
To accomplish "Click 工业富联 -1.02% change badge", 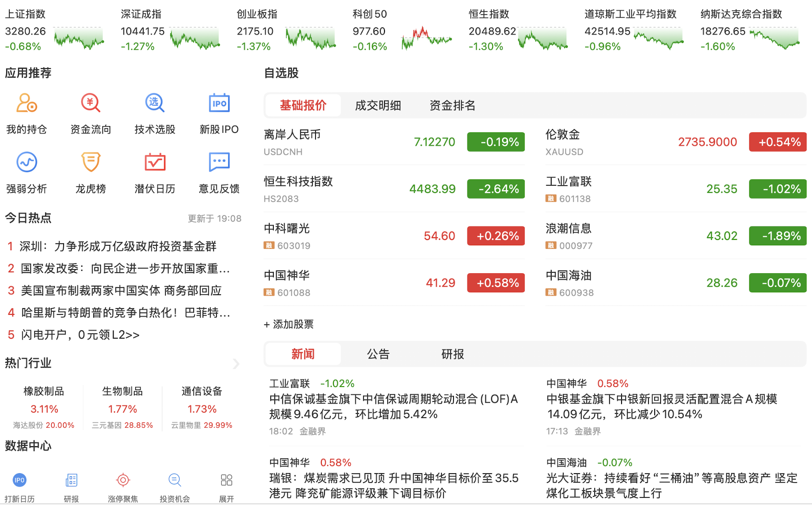I will click(777, 189).
